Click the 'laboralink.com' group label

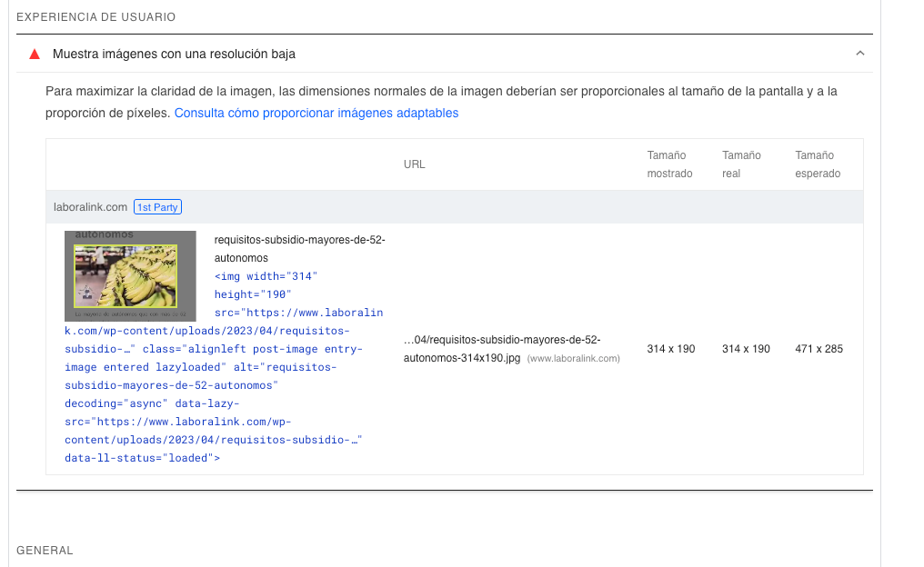(x=90, y=207)
